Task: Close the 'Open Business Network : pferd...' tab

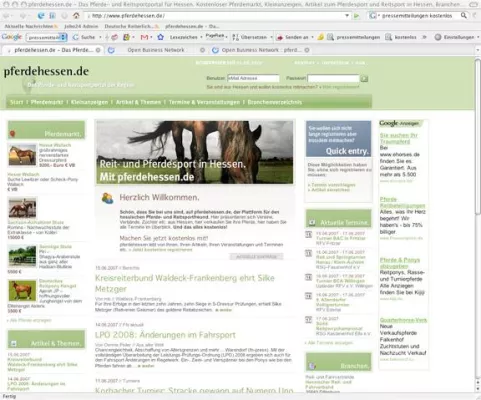Action: pyautogui.click(x=307, y=50)
